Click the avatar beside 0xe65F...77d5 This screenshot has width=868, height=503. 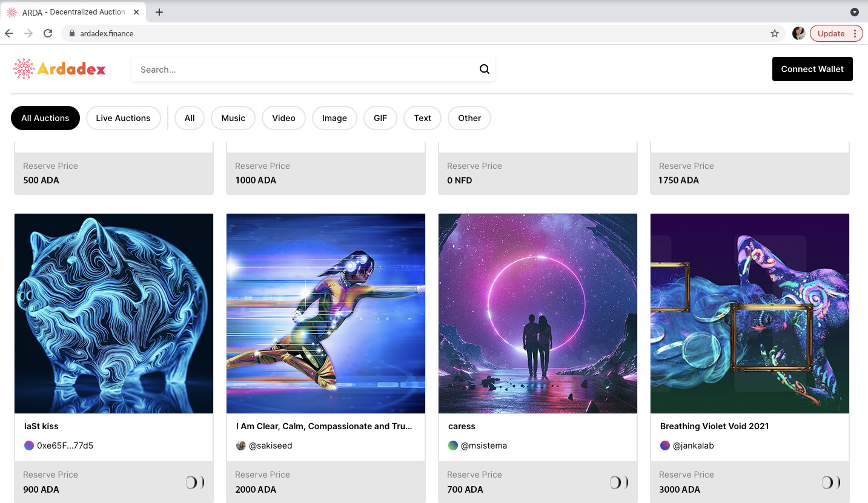[28, 445]
